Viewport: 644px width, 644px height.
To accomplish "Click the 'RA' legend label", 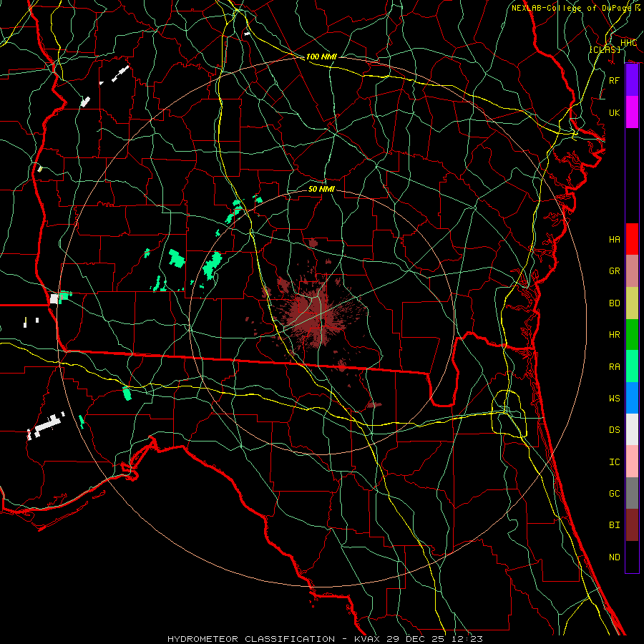I will [x=615, y=367].
